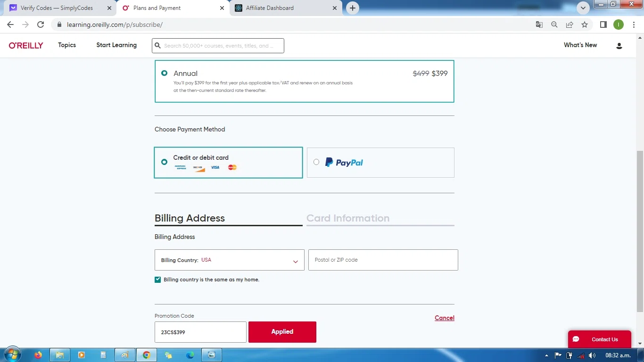Screen dimensions: 644x362
Task: Click the volume speaker icon in system tray
Action: pos(592,355)
